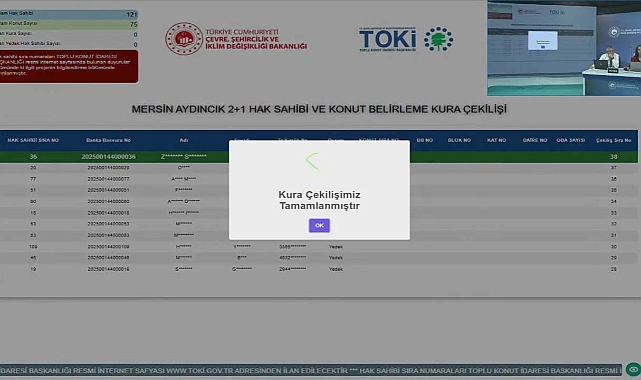The image size is (641, 380).
Task: Click draw order number 32
Action: (614, 224)
